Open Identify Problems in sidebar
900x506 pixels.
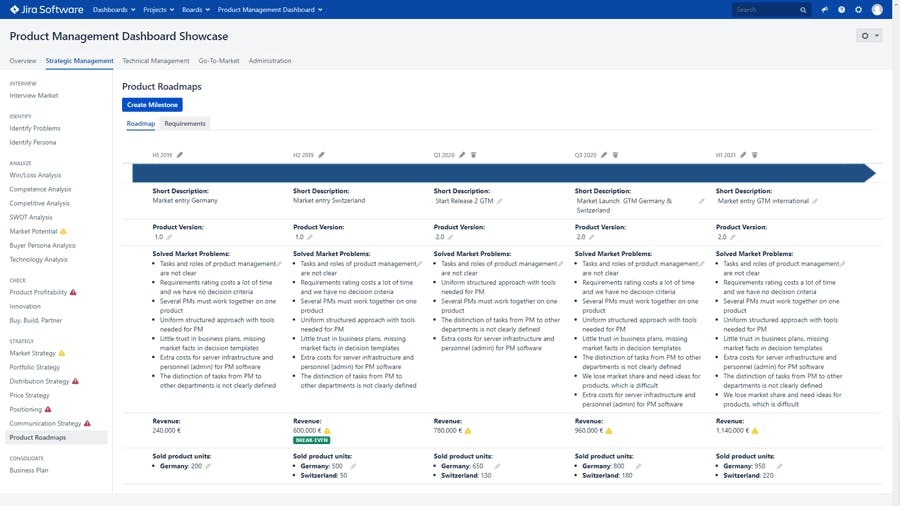click(x=35, y=129)
